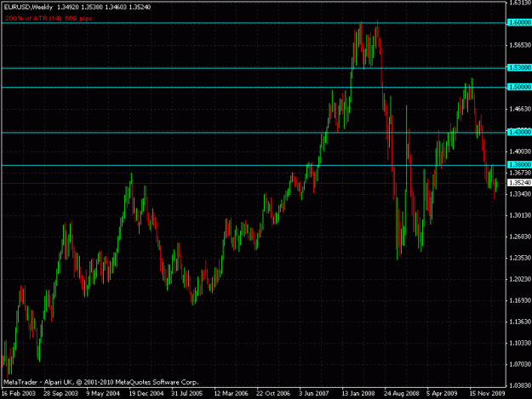
Task: Click the 1.10330 price axis label
Action: 520,343
